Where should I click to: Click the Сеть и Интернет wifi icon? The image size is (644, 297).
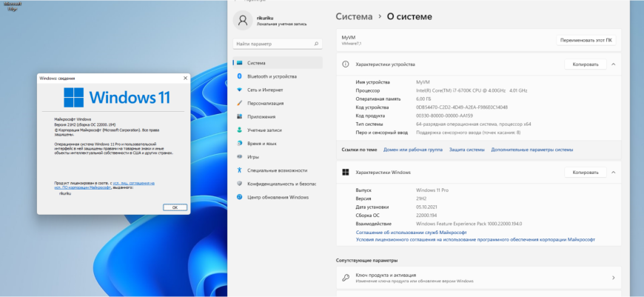click(239, 90)
